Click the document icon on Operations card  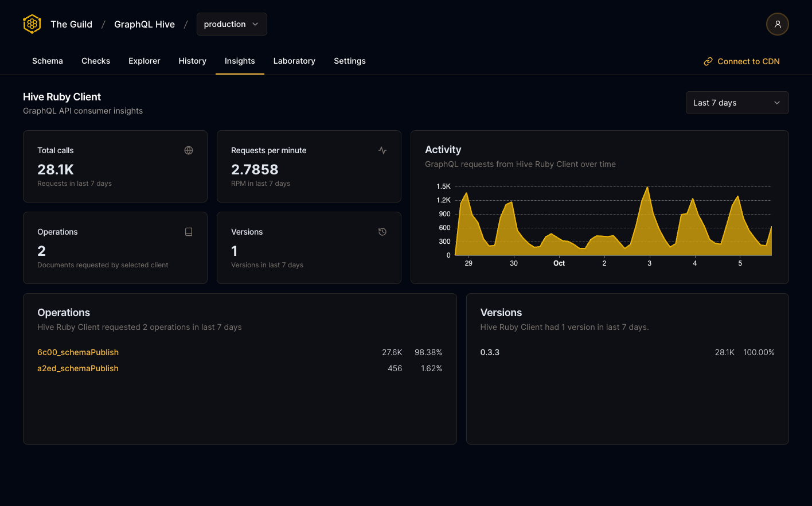[189, 231]
